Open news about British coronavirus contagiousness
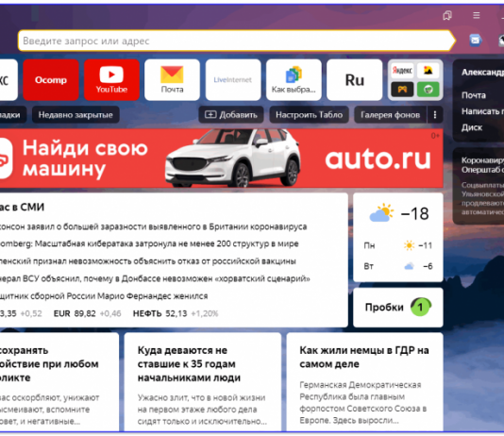Image resolution: width=504 pixels, height=436 pixels. coord(153,226)
